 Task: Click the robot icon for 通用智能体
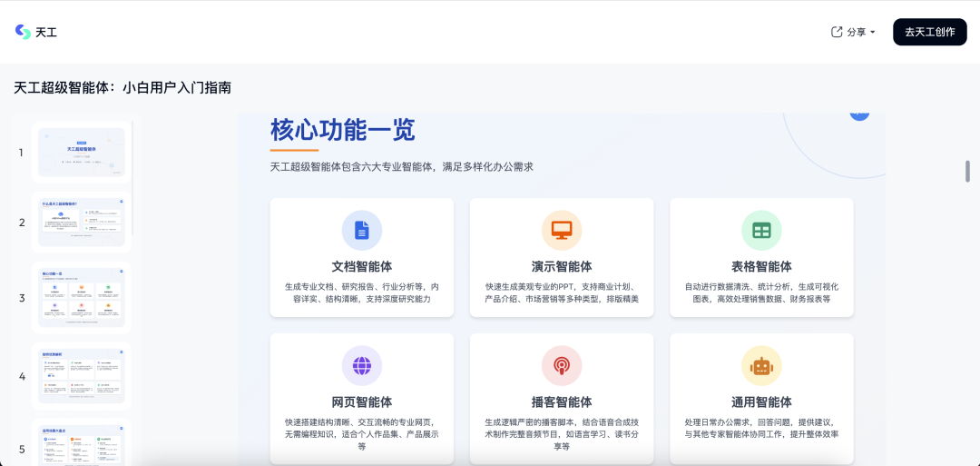pos(761,365)
